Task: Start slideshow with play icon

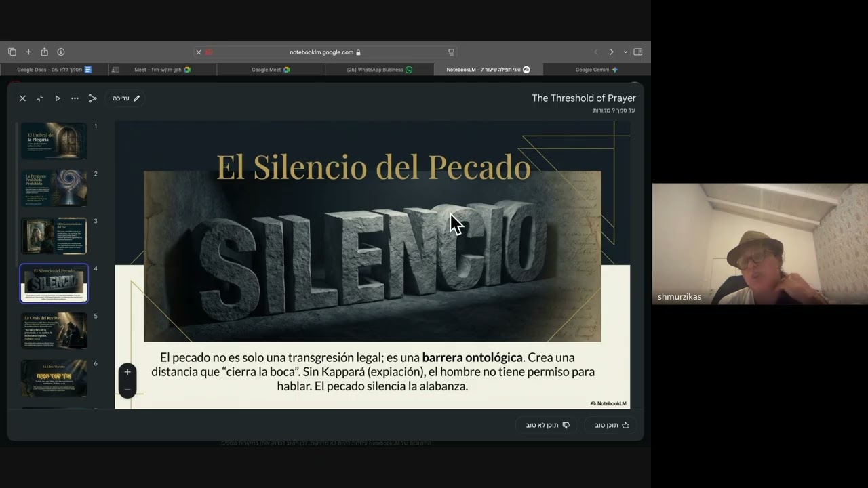Action: (58, 98)
